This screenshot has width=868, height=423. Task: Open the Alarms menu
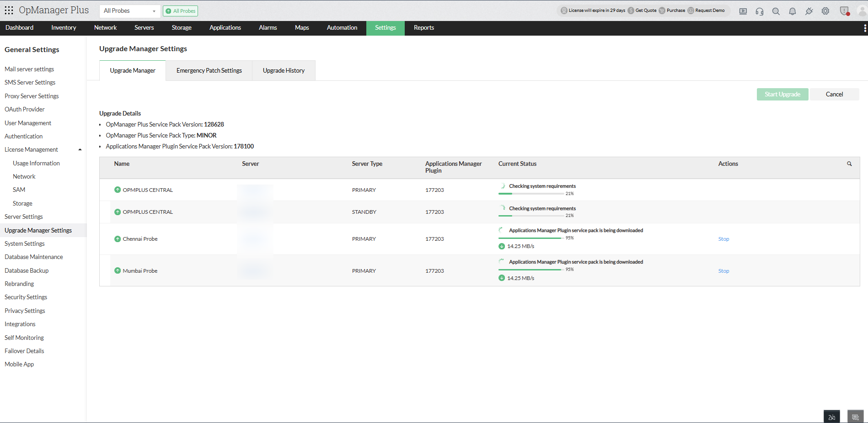[268, 28]
